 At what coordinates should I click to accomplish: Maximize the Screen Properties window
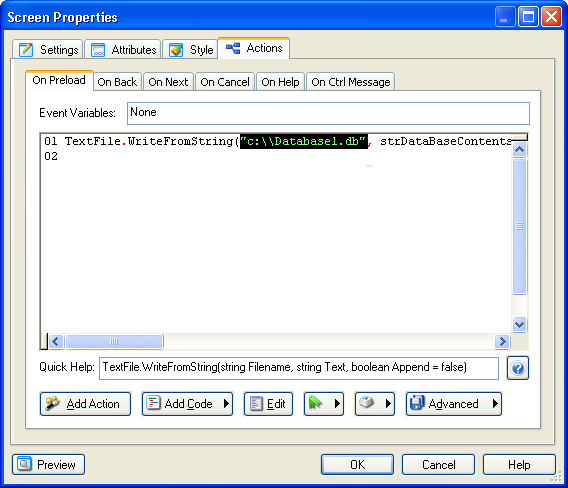[528, 17]
